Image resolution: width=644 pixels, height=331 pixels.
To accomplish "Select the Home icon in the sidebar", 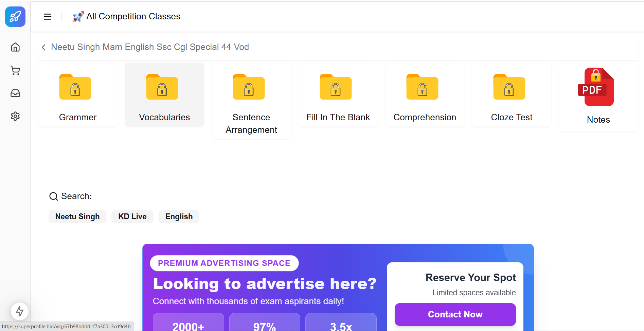I will click(15, 47).
